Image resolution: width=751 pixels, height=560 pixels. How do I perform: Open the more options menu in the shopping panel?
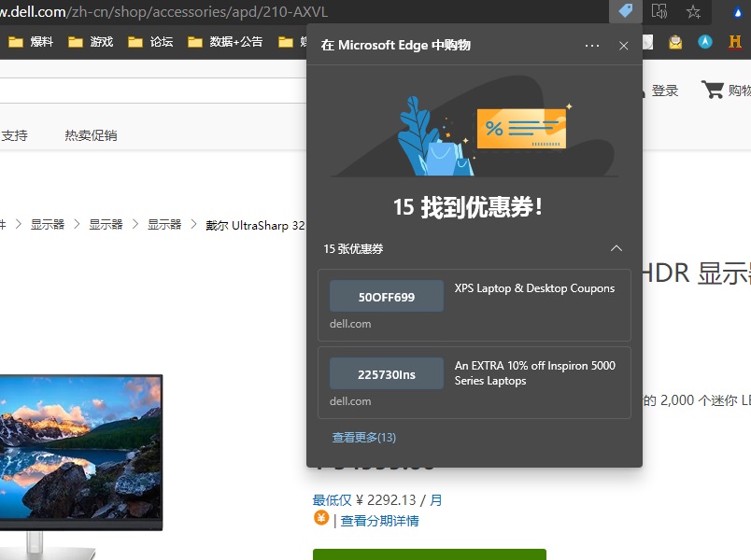[592, 45]
